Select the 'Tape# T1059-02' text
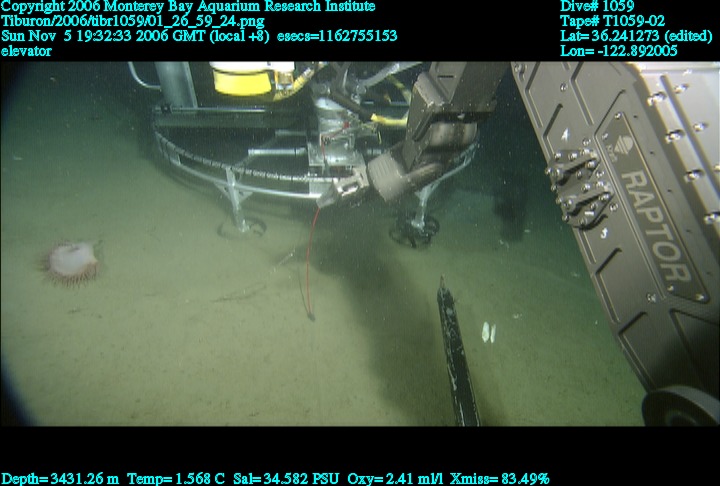The width and height of the screenshot is (720, 486). pyautogui.click(x=612, y=21)
